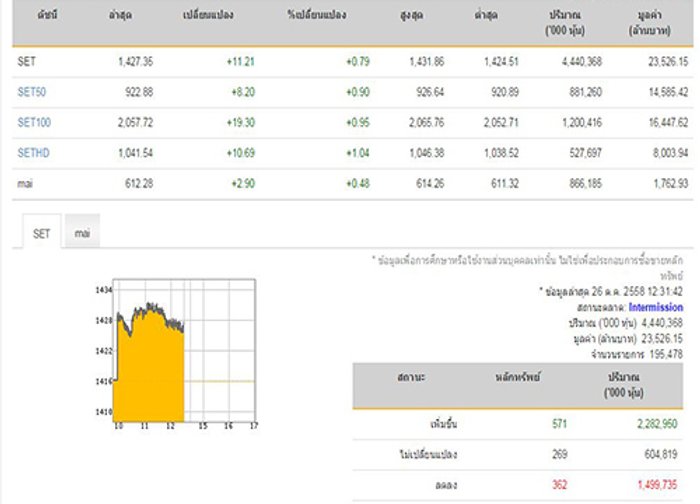Screen dimensions: 700x504
Task: Click mai last value 612.28
Action: pos(139,183)
